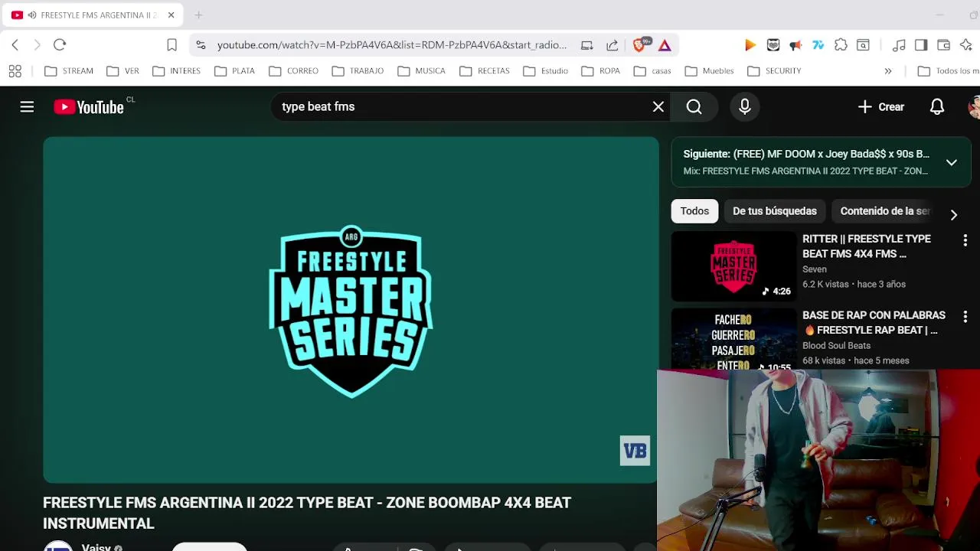This screenshot has height=551, width=980.
Task: Open the CORREO bookmark folder
Action: (x=293, y=71)
